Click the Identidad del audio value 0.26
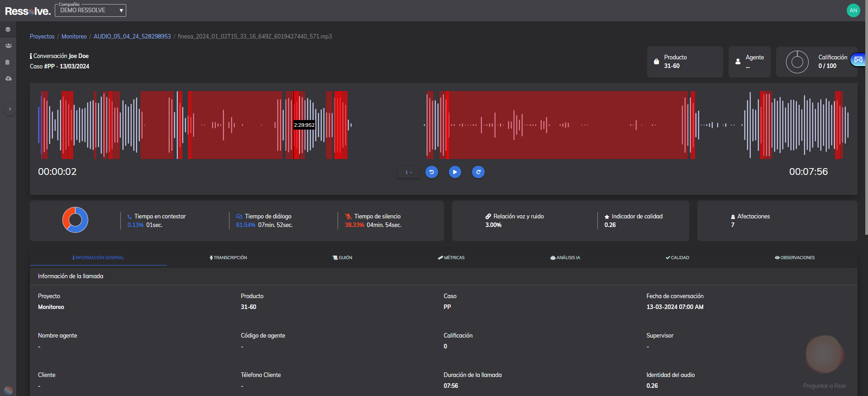The width and height of the screenshot is (868, 396). click(652, 386)
